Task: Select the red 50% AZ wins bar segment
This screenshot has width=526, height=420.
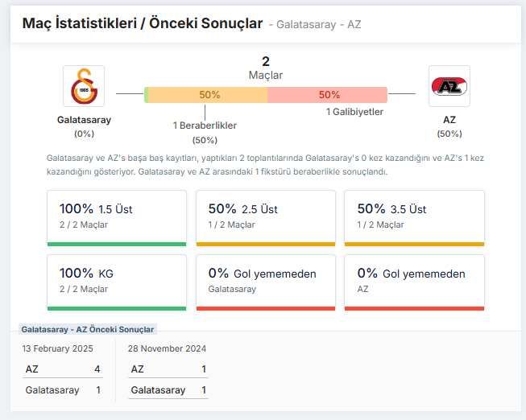Action: 328,95
